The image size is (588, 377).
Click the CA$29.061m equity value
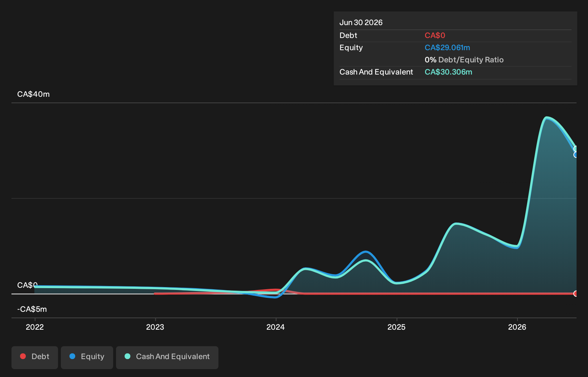click(x=447, y=48)
